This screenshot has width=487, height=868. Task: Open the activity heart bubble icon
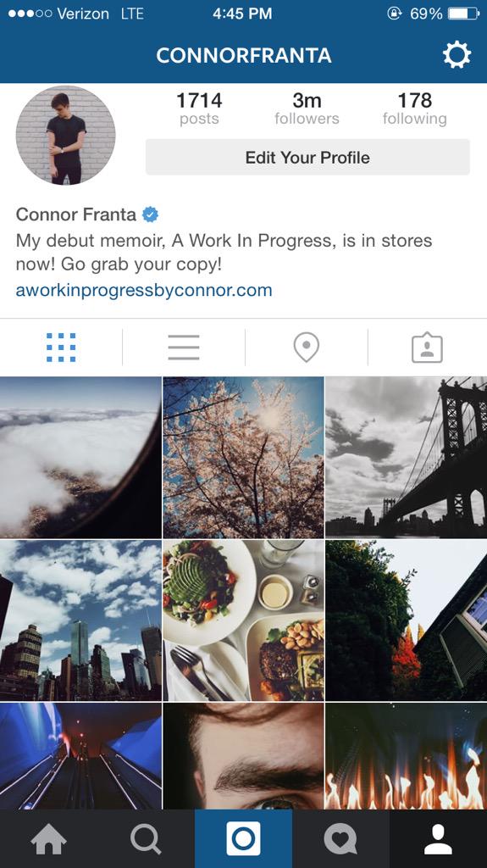click(340, 839)
